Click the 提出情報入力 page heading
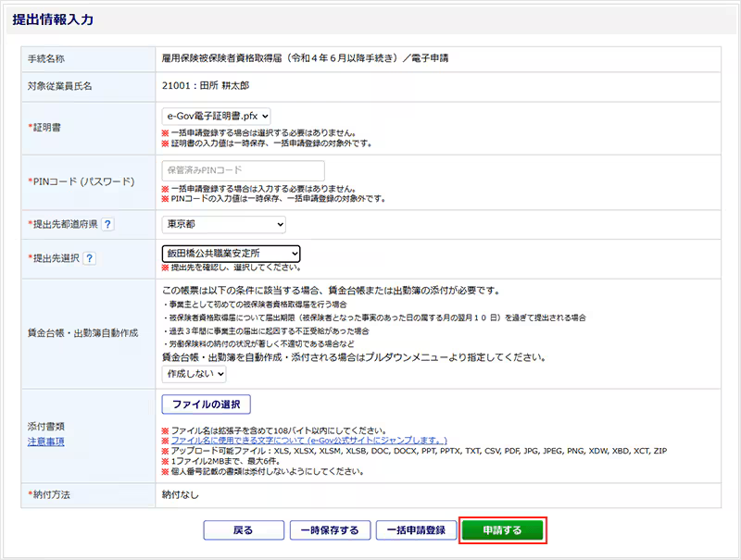Viewport: 741px width, 560px height. [x=53, y=19]
